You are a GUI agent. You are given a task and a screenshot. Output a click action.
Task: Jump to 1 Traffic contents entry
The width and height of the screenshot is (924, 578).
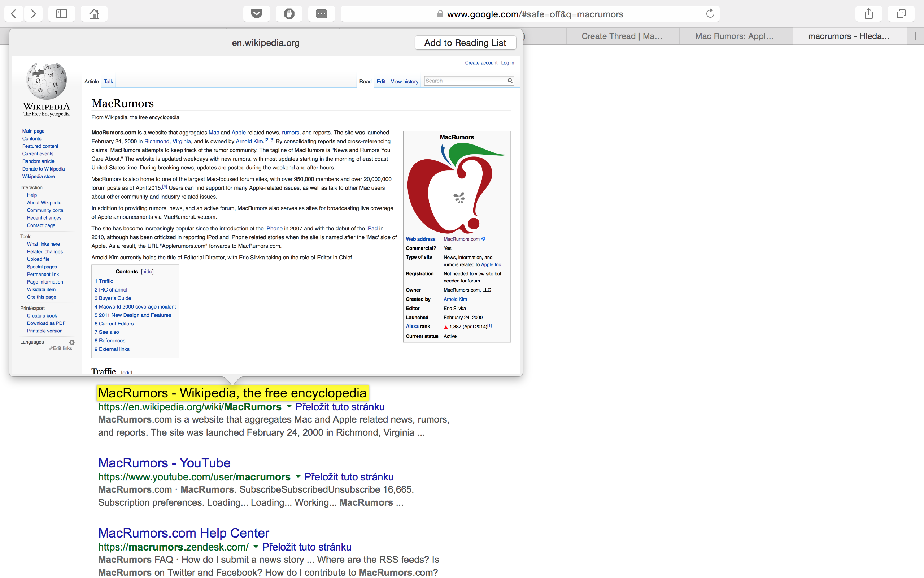tap(104, 281)
